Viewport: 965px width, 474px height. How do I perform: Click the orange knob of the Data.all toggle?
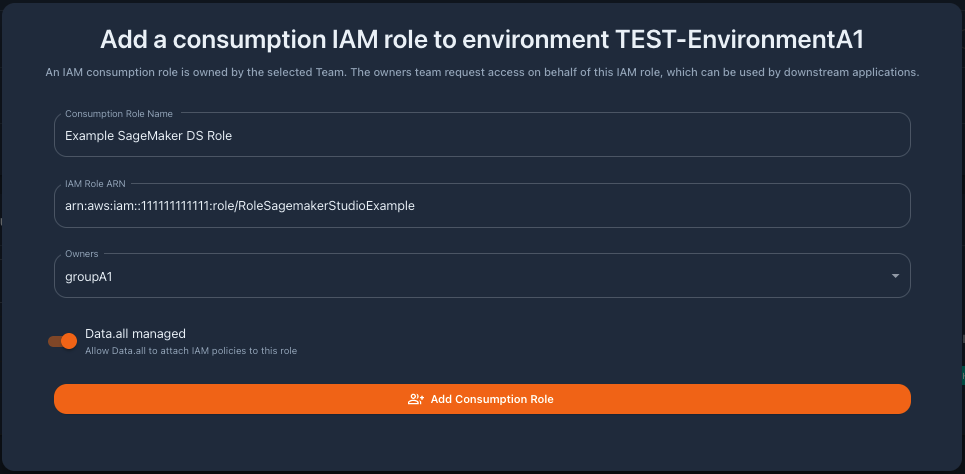(x=69, y=341)
